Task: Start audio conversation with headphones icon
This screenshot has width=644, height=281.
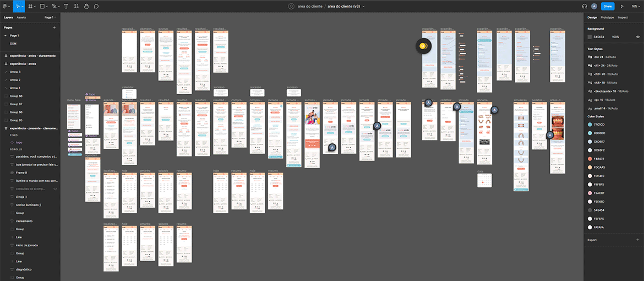Action: (x=584, y=6)
